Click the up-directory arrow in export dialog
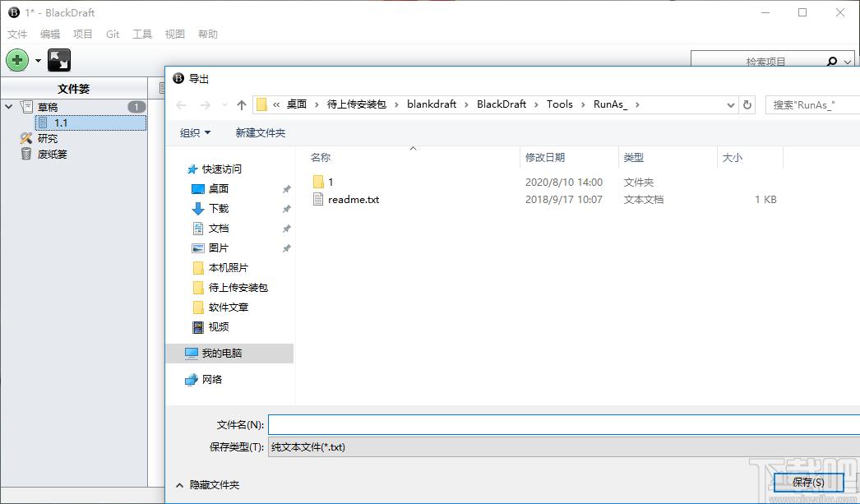This screenshot has height=504, width=860. [241, 104]
